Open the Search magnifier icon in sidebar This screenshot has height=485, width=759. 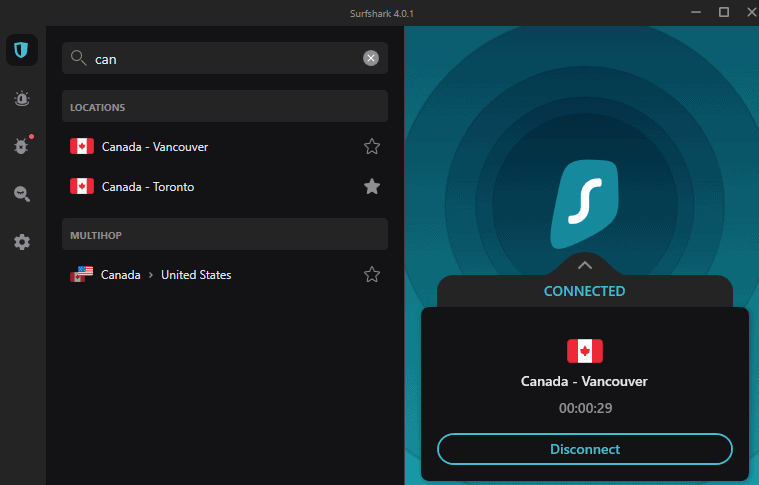[x=22, y=194]
